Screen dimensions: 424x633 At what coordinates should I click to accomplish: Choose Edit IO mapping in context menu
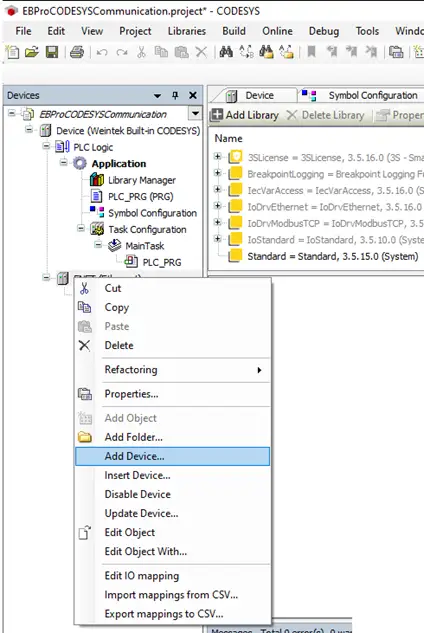[x=172, y=576]
